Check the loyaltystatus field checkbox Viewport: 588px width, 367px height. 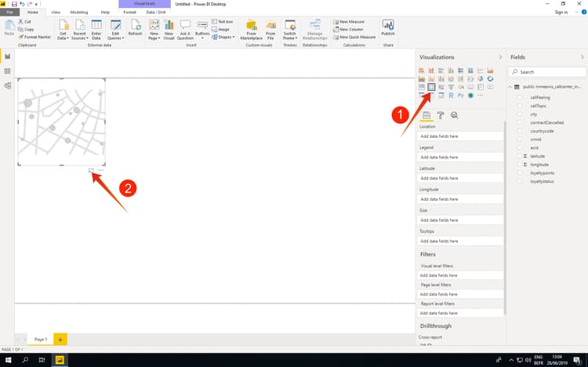[520, 181]
